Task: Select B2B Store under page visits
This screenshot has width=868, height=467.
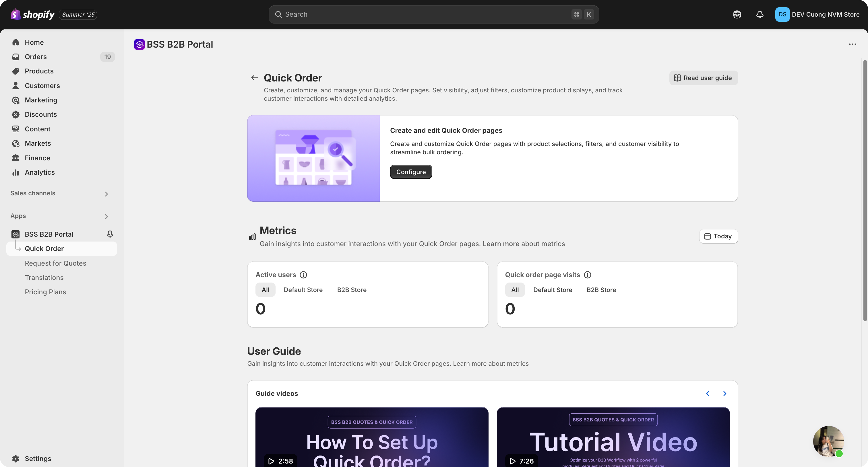Action: (601, 290)
